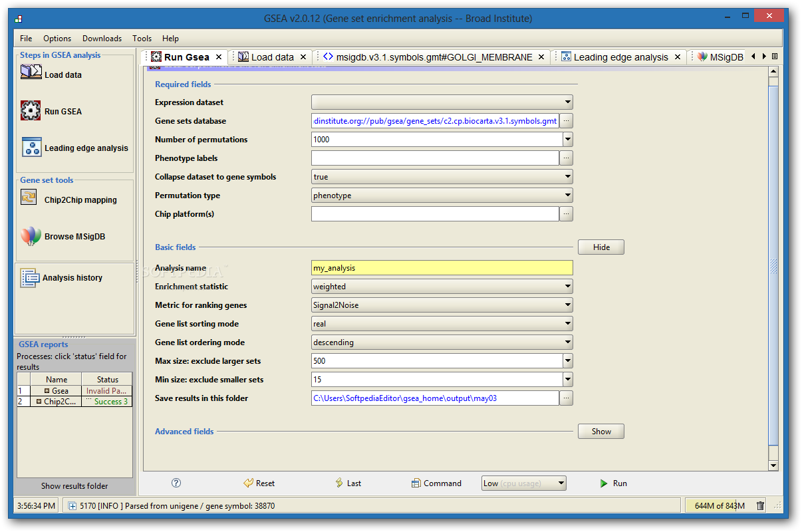The image size is (802, 532).
Task: Click the Phenotype labels text field
Action: (435, 158)
